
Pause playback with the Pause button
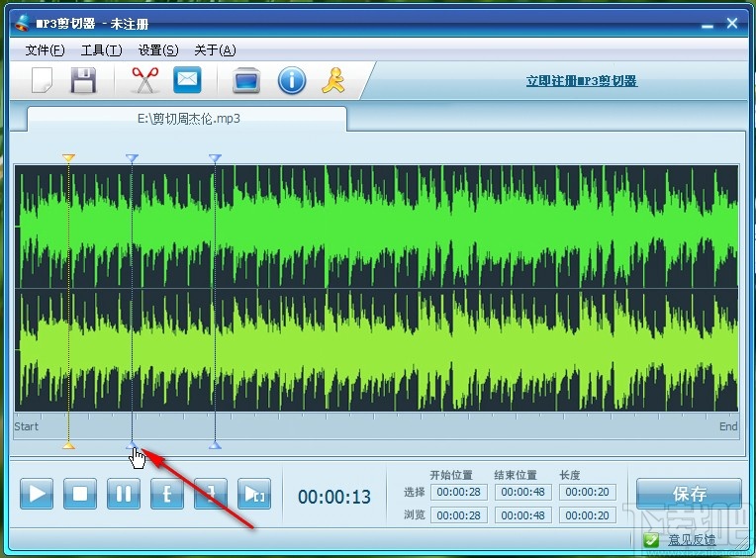[x=124, y=494]
